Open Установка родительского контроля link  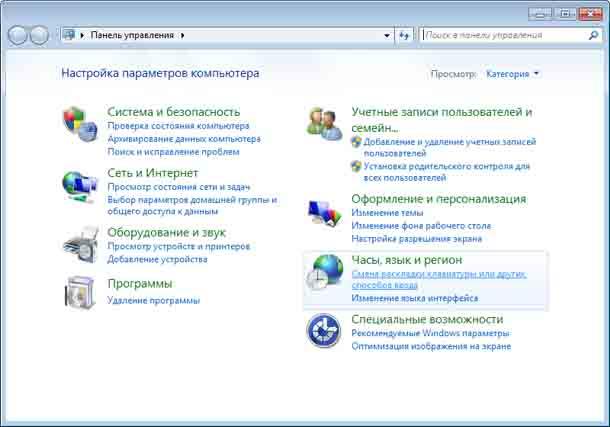coord(447,172)
